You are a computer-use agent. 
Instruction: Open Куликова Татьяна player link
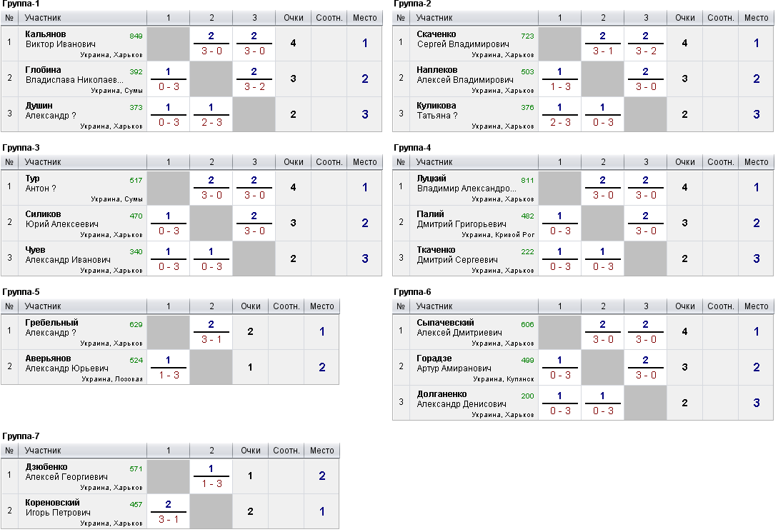click(437, 111)
